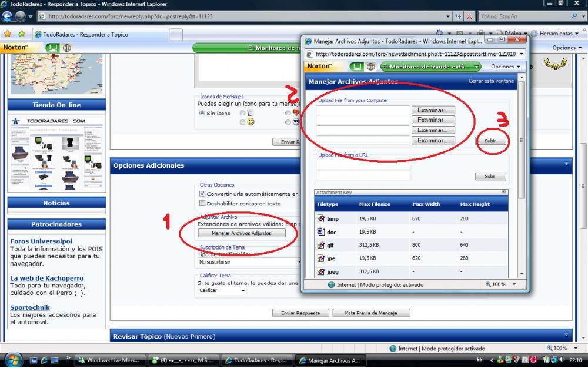588x368 pixels.
Task: Collapse the Opciones Adicionales section arrow
Action: [566, 165]
